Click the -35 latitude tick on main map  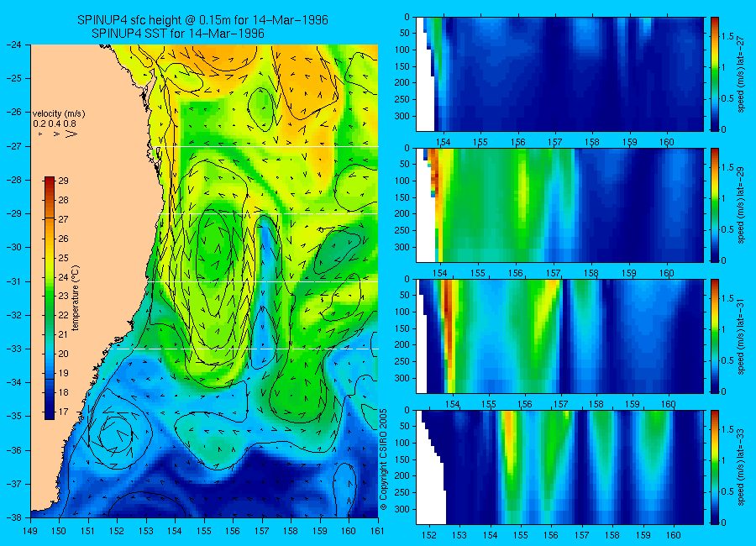(x=15, y=416)
